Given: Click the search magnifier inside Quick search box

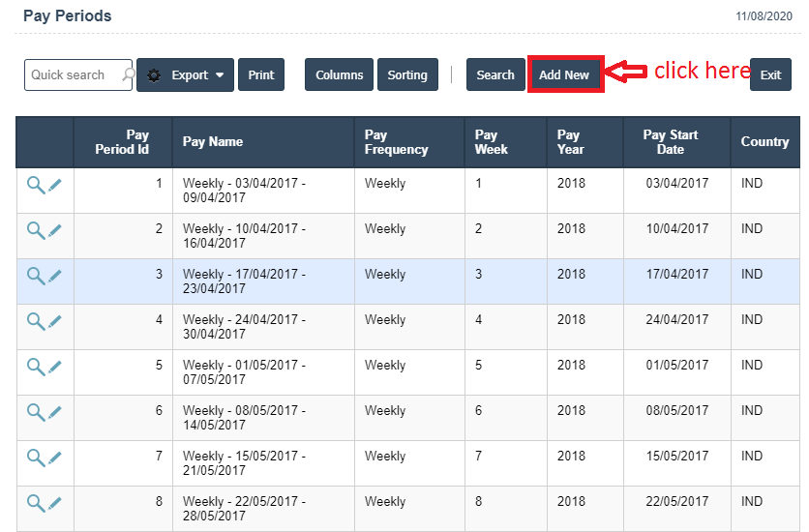Looking at the screenshot, I should 127,74.
